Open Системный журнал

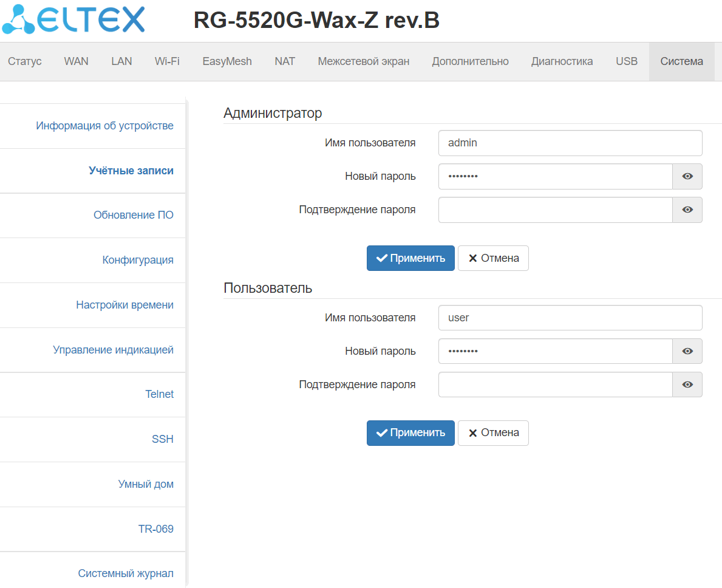125,573
